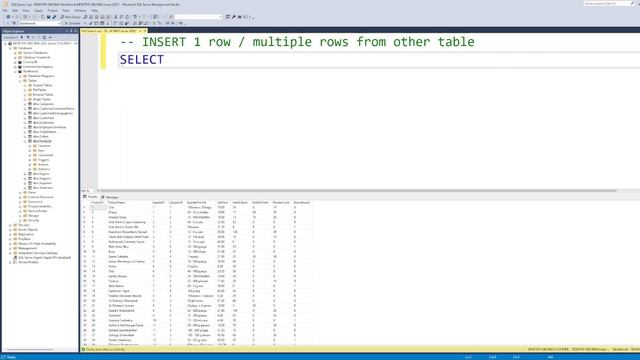Screen dimensions: 640x360
Task: Select the dbo.Territories table
Action: (x=43, y=188)
